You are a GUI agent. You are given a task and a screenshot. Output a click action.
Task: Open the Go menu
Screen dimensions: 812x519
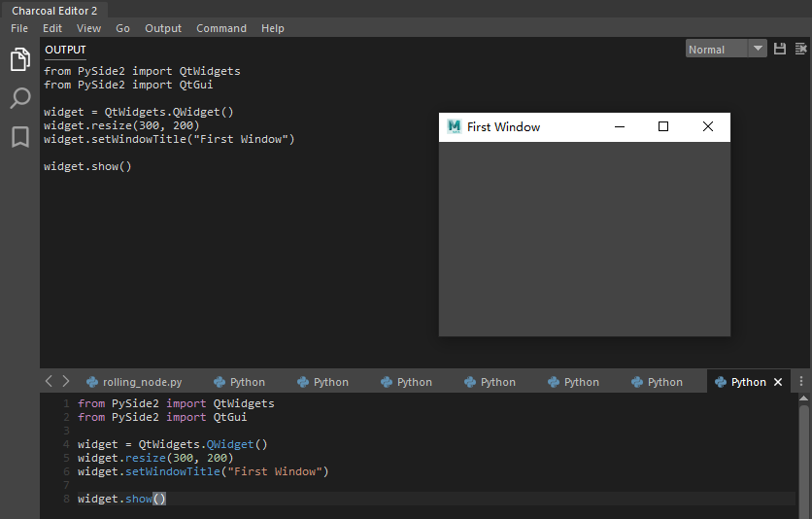122,28
